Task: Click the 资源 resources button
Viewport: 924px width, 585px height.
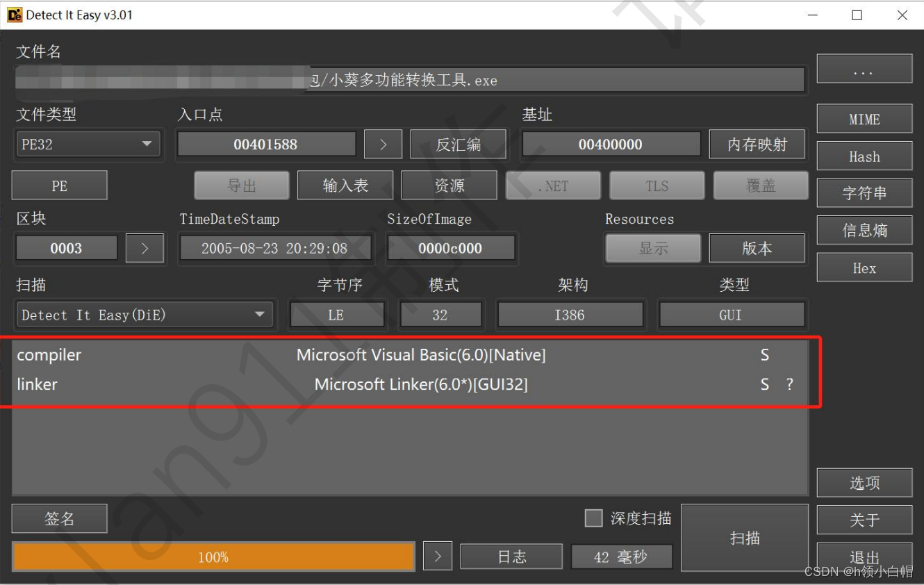Action: click(449, 186)
